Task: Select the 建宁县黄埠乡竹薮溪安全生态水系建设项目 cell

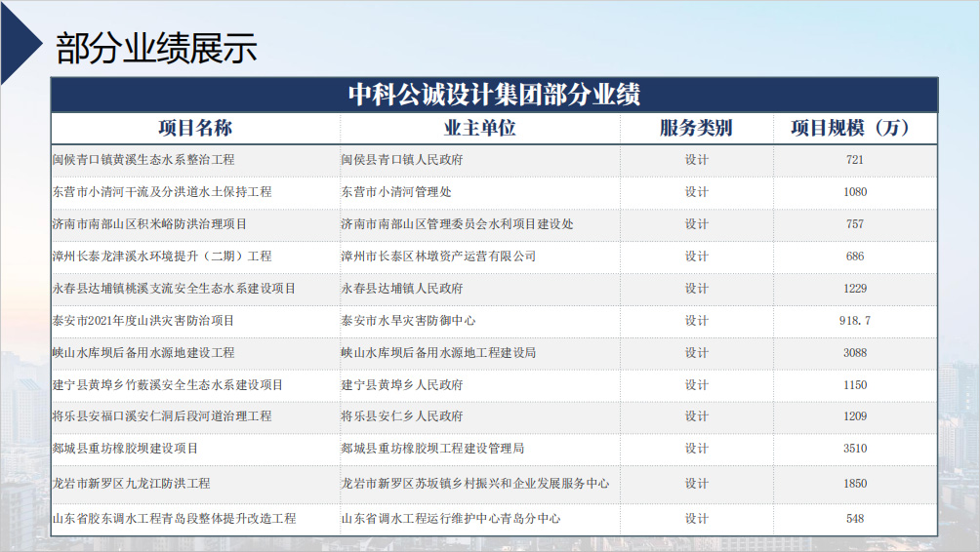Action: (x=168, y=385)
